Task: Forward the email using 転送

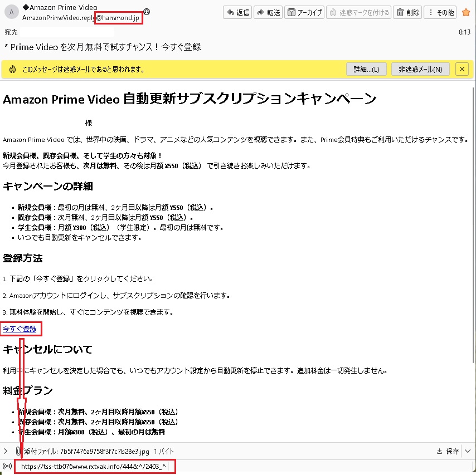Action: coord(268,12)
